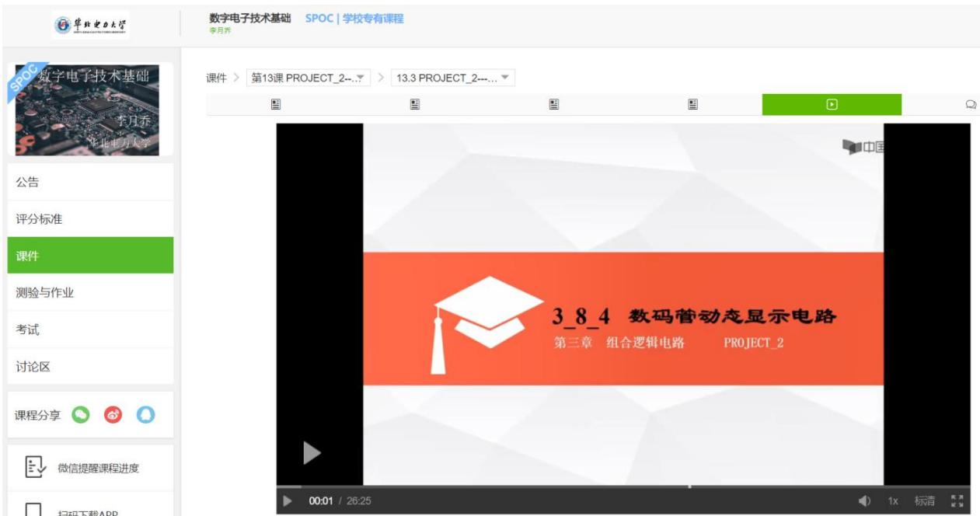980x516 pixels.
Task: Open the first document unit icon
Action: 275,104
